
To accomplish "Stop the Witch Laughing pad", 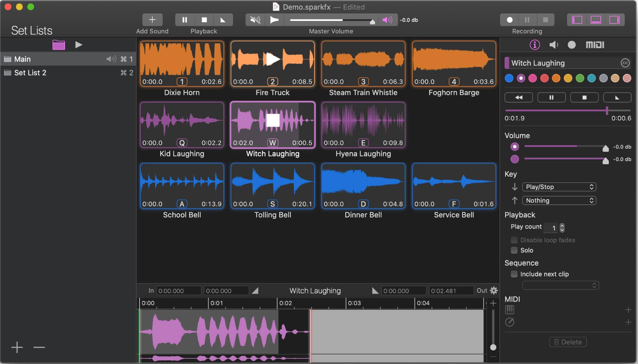I will click(272, 121).
